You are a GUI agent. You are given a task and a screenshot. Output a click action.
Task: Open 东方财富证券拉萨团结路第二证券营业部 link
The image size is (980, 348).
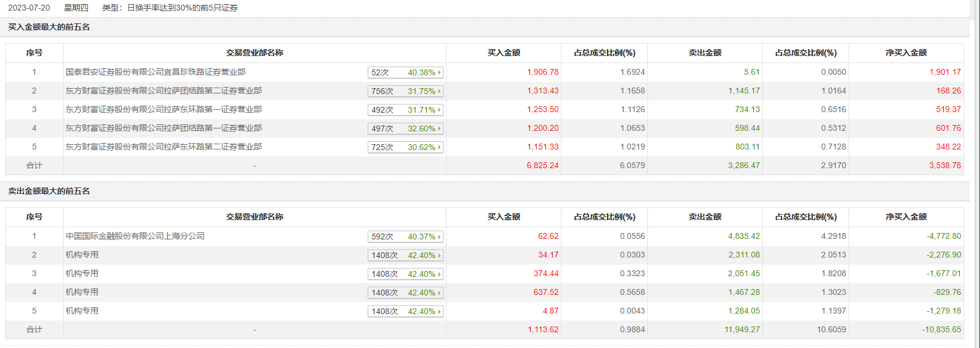click(163, 91)
